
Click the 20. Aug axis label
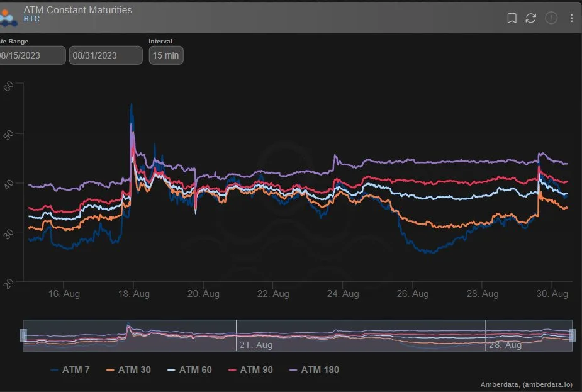coord(203,294)
